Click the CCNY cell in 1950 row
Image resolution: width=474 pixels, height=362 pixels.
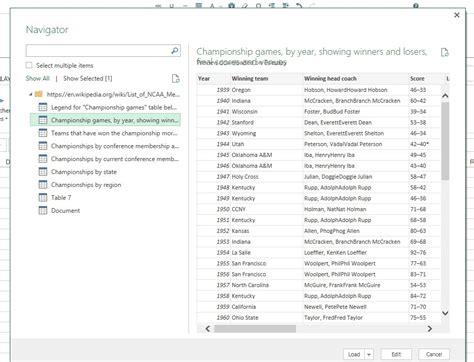(266, 209)
